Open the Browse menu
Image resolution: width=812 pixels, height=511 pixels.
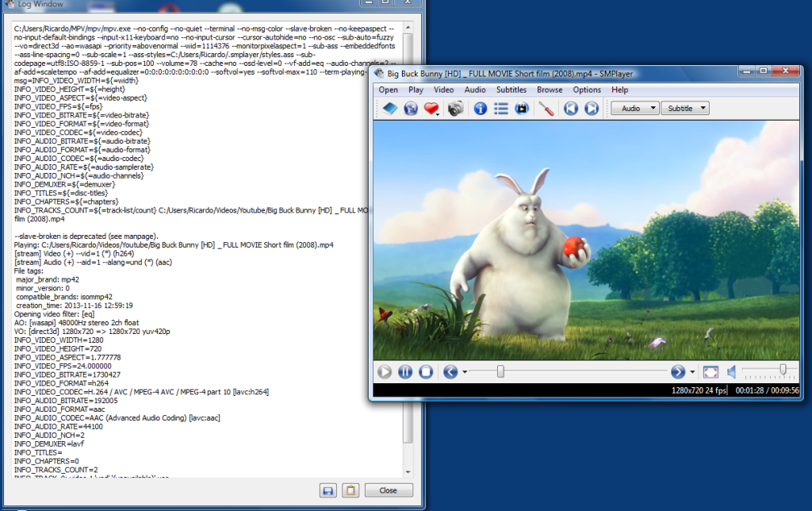point(550,90)
